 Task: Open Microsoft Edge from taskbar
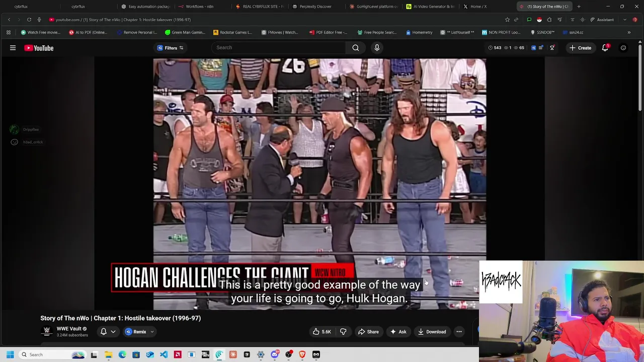[122, 354]
